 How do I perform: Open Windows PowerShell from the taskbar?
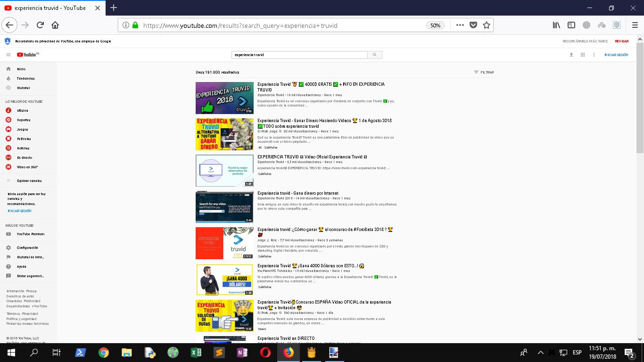pos(81,352)
